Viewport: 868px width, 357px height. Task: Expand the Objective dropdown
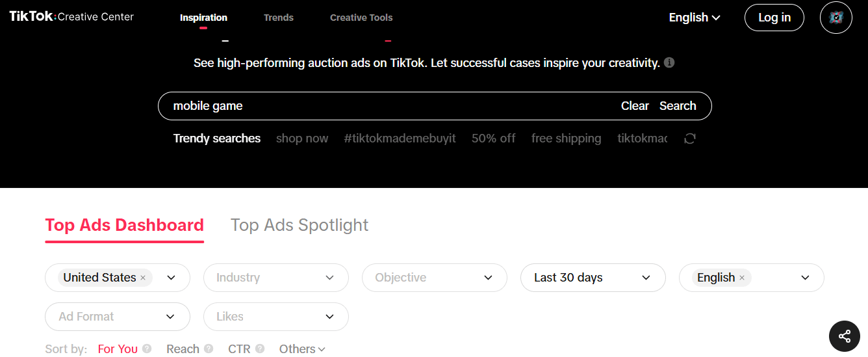point(434,278)
